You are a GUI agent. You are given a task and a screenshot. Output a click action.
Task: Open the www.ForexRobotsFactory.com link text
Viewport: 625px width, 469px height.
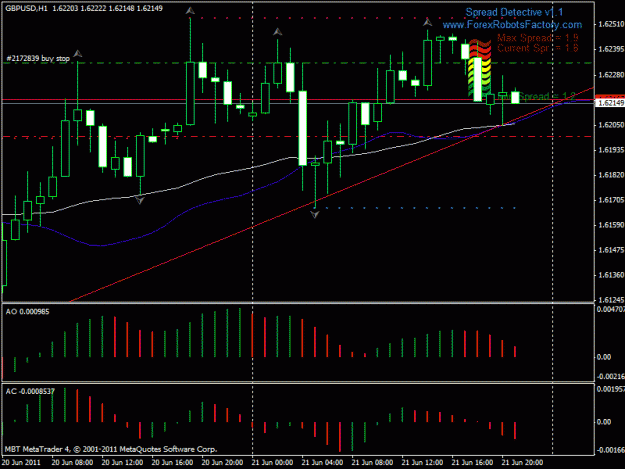[512, 25]
